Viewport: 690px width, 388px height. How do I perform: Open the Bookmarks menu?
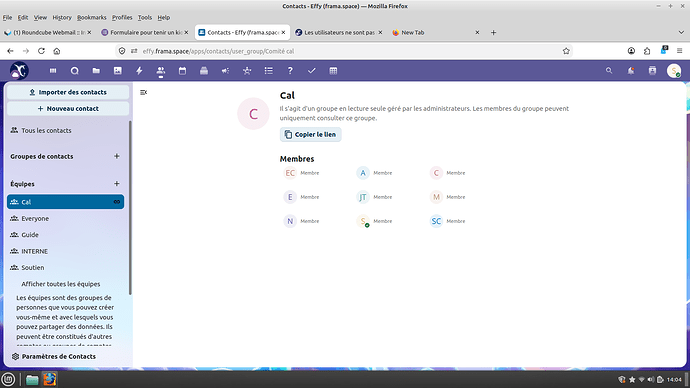[92, 18]
